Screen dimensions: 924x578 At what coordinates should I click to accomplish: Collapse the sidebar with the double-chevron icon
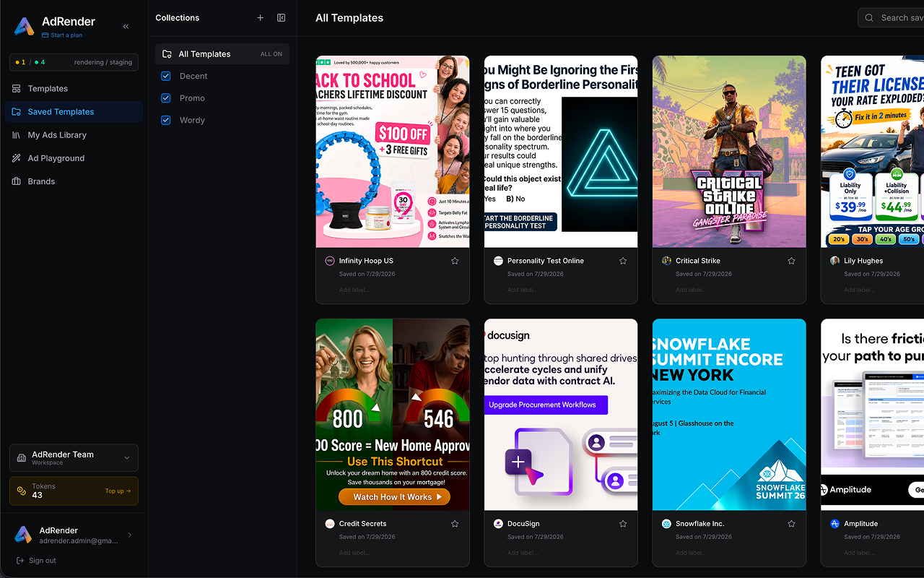pyautogui.click(x=126, y=26)
